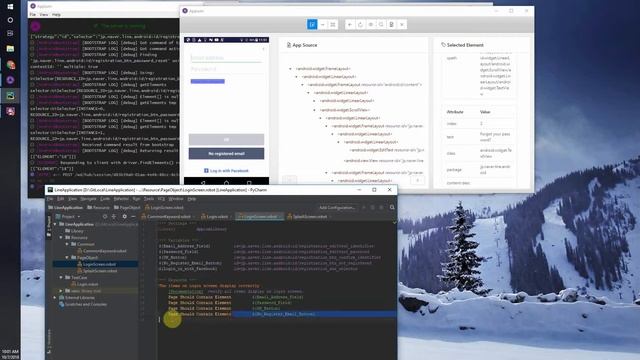Expand the venv library root folder
This screenshot has height=360, width=640.
[61, 291]
